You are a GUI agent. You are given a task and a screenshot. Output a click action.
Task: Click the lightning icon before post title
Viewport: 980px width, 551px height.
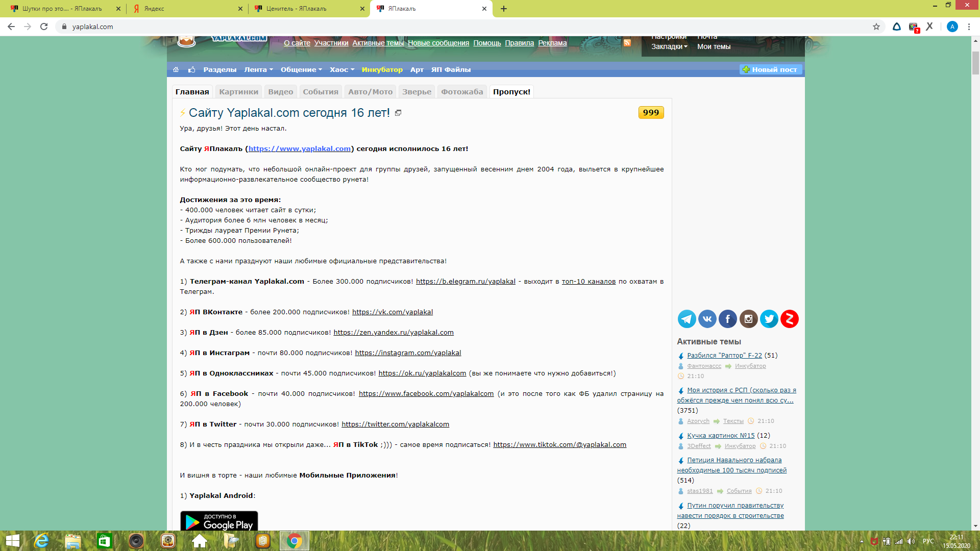(x=183, y=113)
